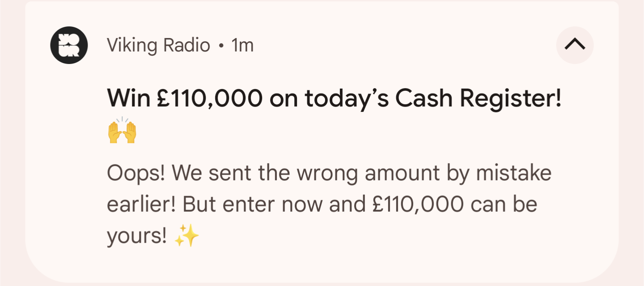This screenshot has height=286, width=644.
Task: Tap the '1m' timestamp
Action: [x=242, y=45]
